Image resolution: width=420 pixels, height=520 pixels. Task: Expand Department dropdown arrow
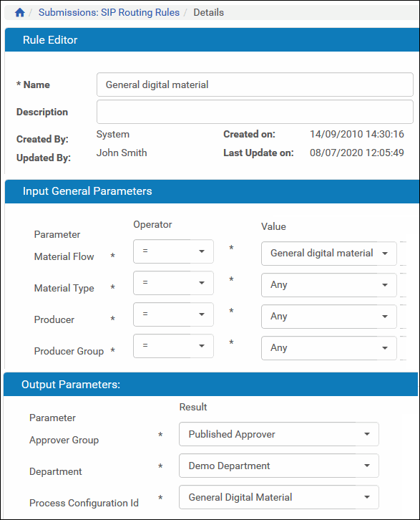[367, 466]
